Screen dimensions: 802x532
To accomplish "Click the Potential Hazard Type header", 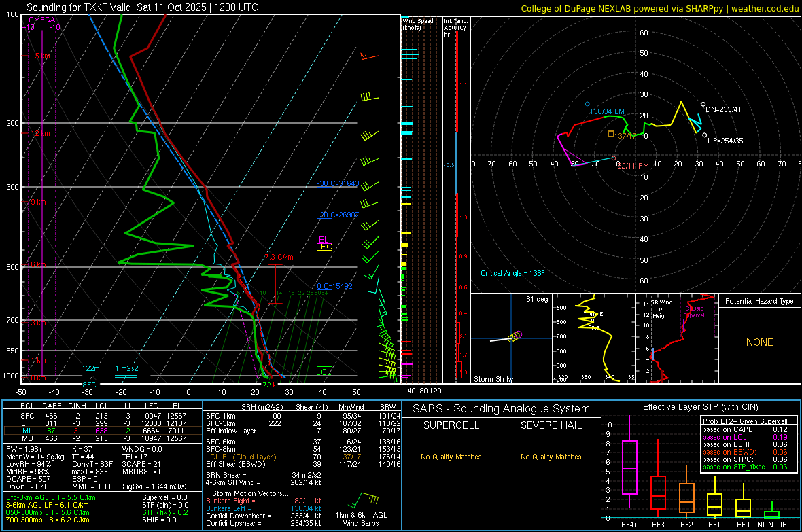I will [759, 301].
